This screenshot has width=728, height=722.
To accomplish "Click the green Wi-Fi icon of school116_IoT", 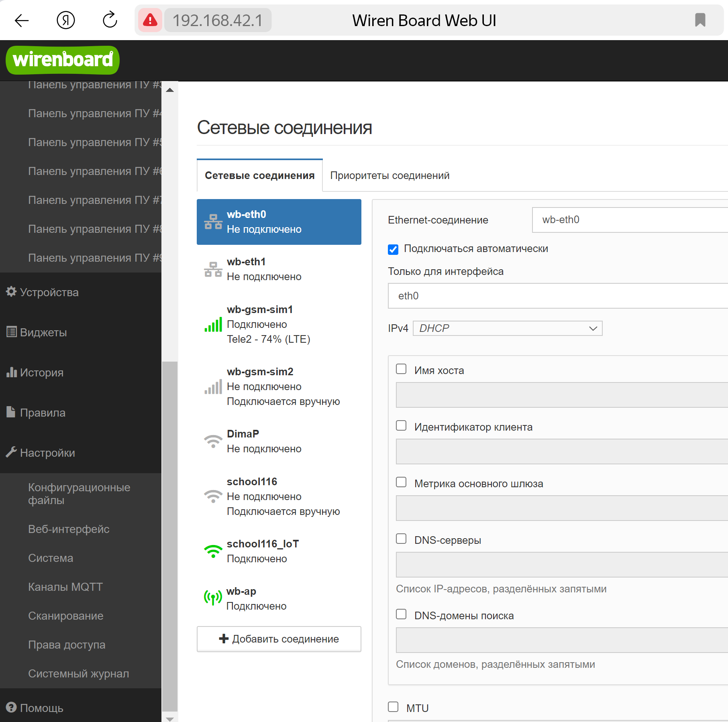I will point(213,551).
